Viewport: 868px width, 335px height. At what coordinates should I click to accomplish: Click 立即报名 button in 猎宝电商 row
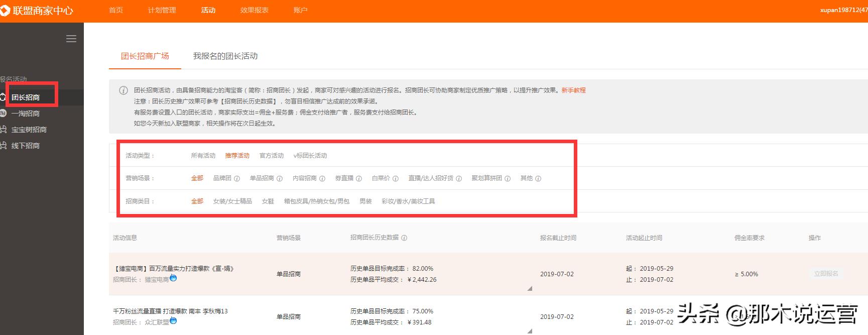pyautogui.click(x=826, y=274)
